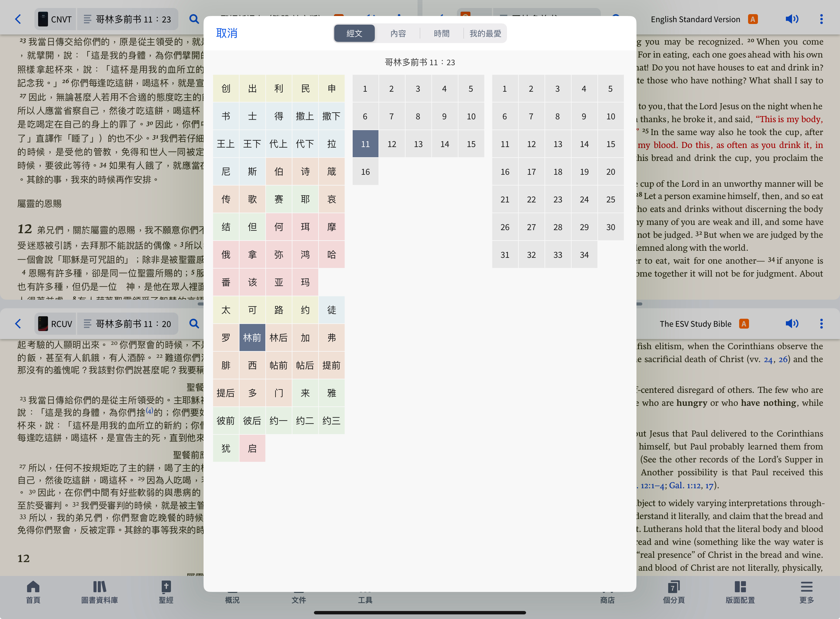Toggle audio playback for English Standard Version
The height and width of the screenshot is (619, 840).
coord(792,19)
